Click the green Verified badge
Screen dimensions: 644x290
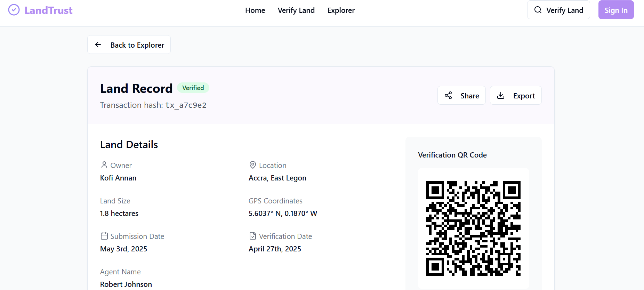(x=193, y=88)
